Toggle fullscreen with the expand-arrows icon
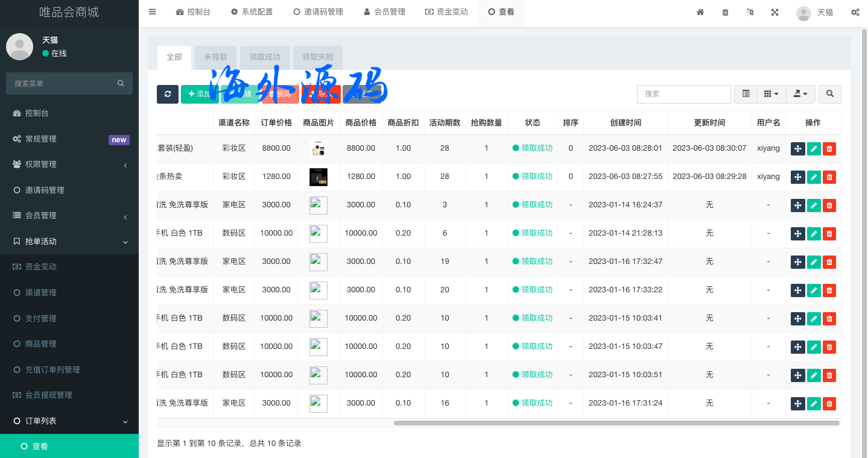Viewport: 868px width, 458px height. tap(775, 12)
